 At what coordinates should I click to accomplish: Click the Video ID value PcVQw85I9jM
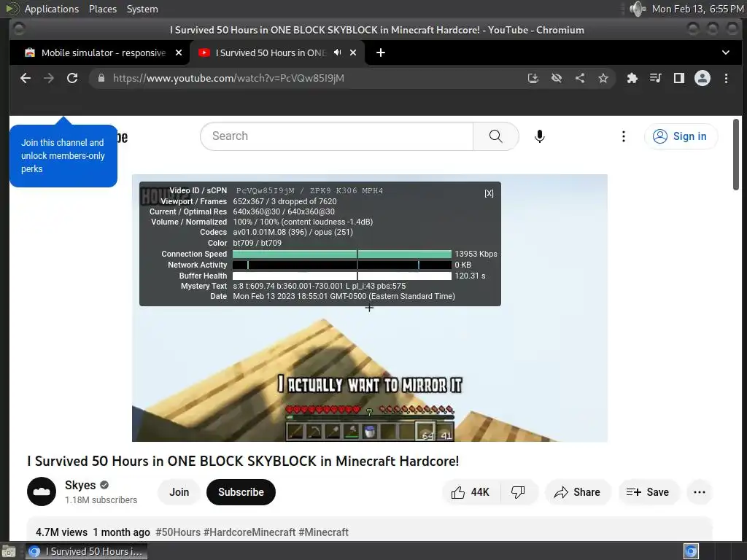click(266, 190)
